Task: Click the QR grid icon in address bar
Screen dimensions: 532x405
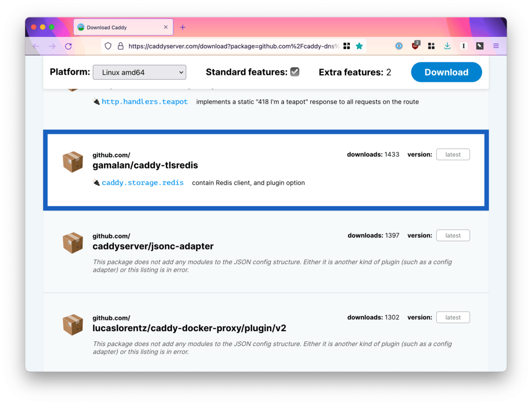Action: [347, 46]
